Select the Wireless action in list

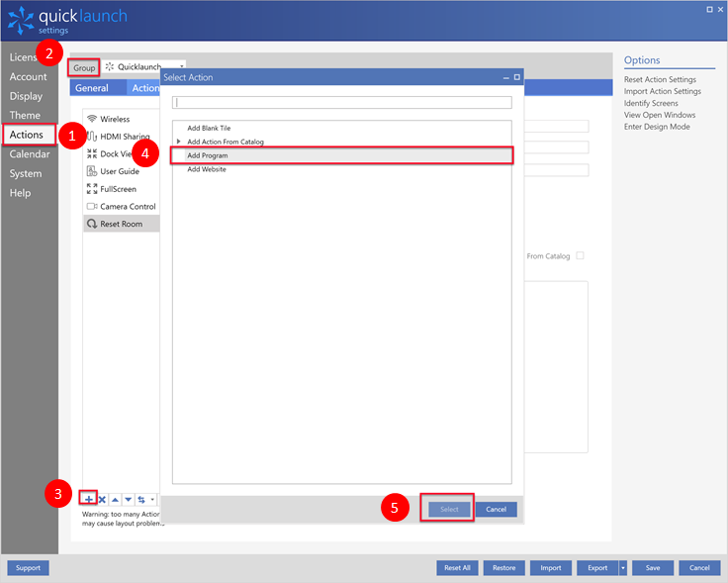(122, 119)
